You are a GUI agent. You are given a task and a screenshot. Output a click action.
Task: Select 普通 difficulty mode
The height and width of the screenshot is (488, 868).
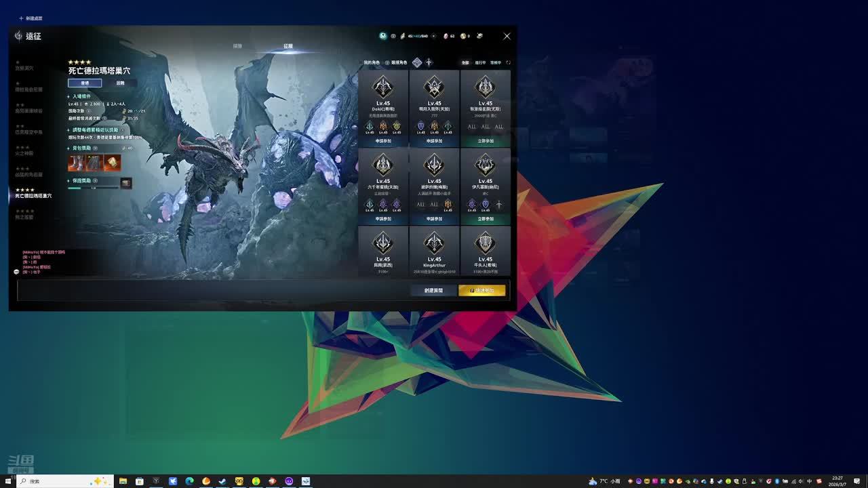(x=85, y=83)
